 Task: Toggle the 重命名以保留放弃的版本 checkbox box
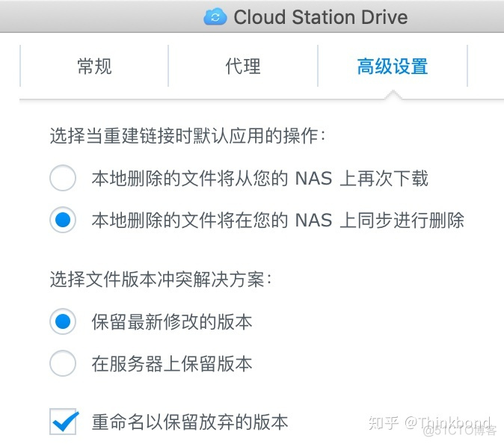tap(63, 422)
